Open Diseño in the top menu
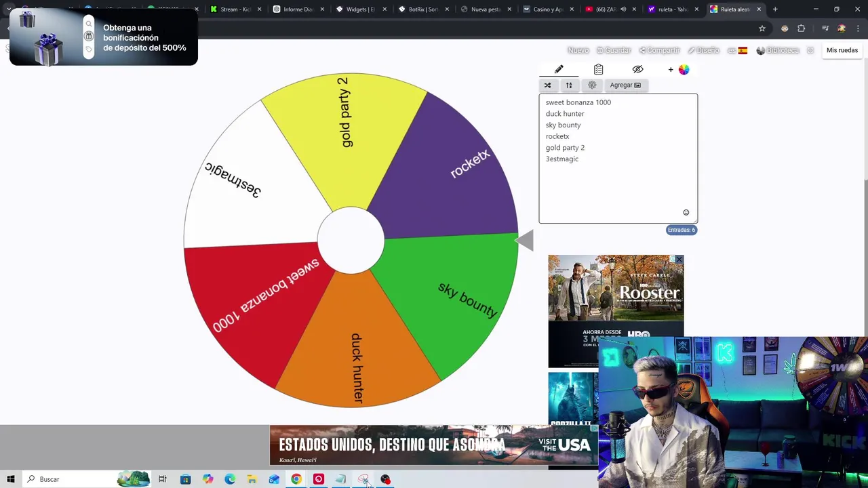This screenshot has height=488, width=868. 704,50
